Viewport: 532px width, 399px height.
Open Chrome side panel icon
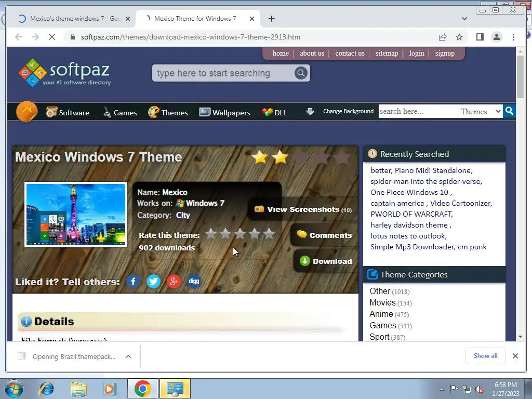(480, 37)
